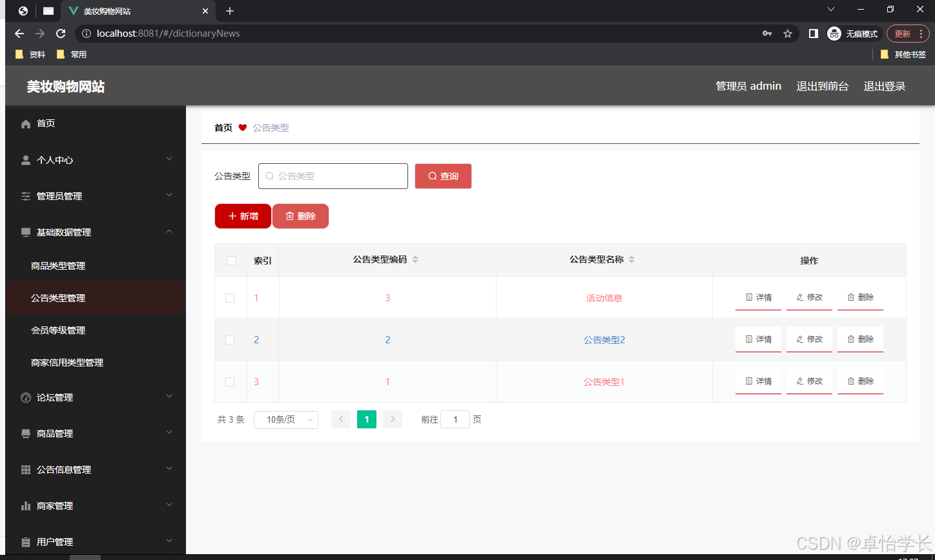Click page 1 in pagination

point(367,419)
